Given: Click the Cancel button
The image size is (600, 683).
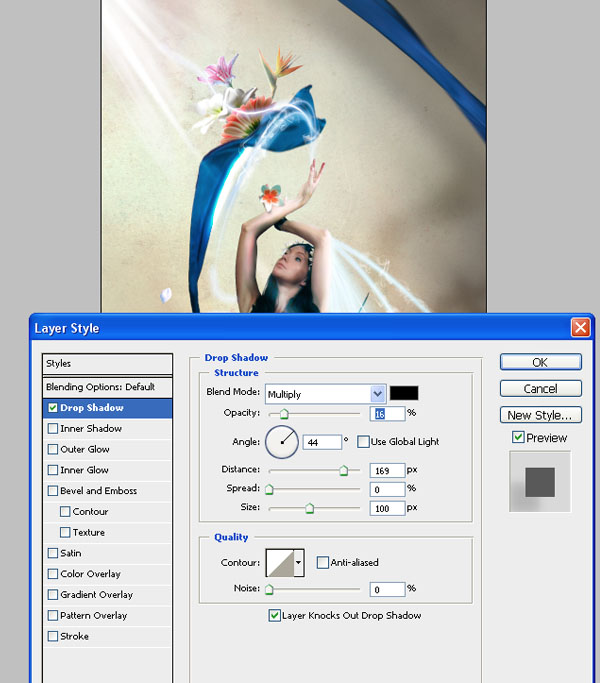Looking at the screenshot, I should click(541, 389).
